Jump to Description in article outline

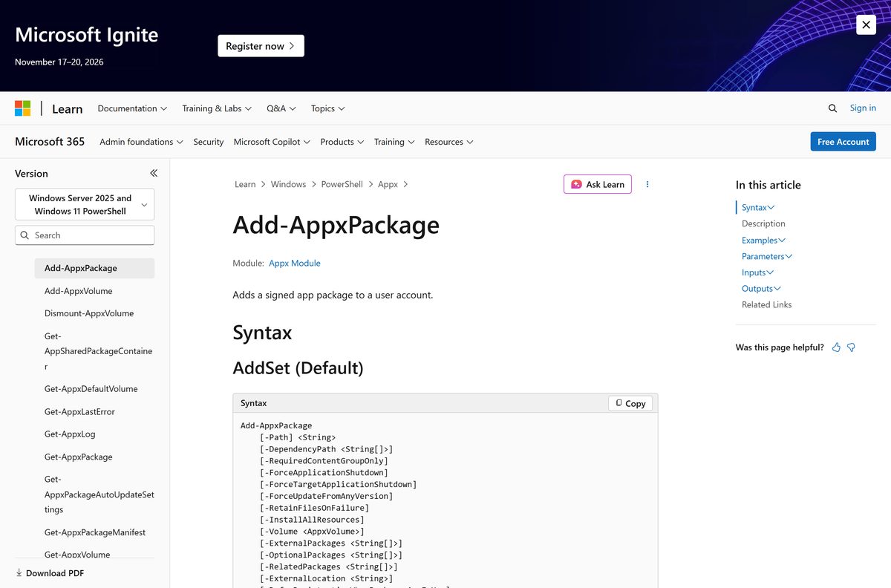click(763, 223)
